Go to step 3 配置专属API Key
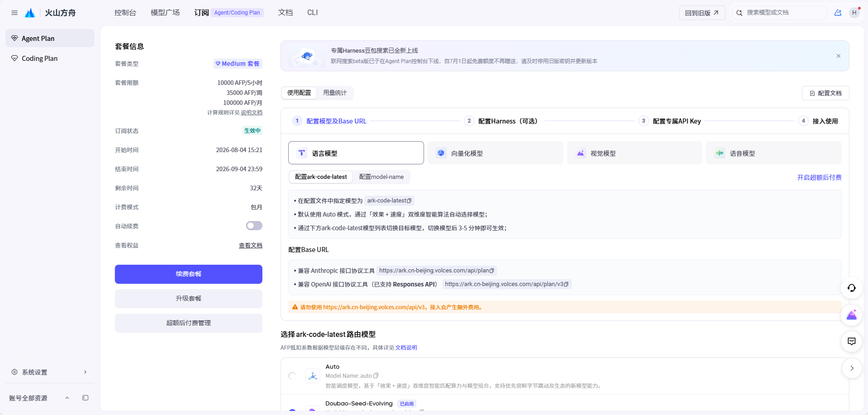Viewport: 868px width, 415px height. (x=670, y=121)
